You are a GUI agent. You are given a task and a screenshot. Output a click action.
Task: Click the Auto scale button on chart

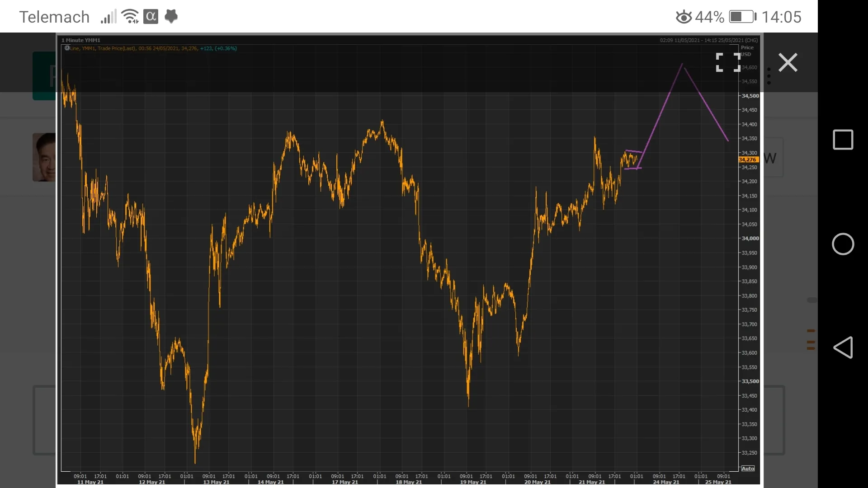(x=748, y=469)
